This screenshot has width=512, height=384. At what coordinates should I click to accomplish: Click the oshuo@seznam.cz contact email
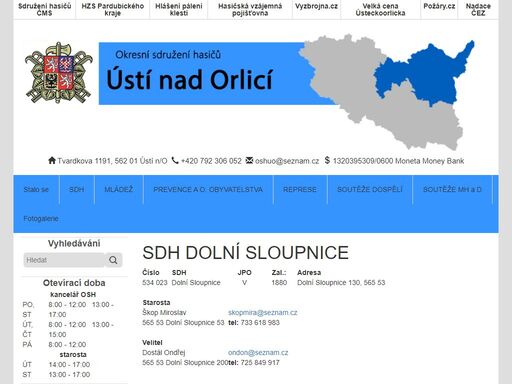(287, 161)
